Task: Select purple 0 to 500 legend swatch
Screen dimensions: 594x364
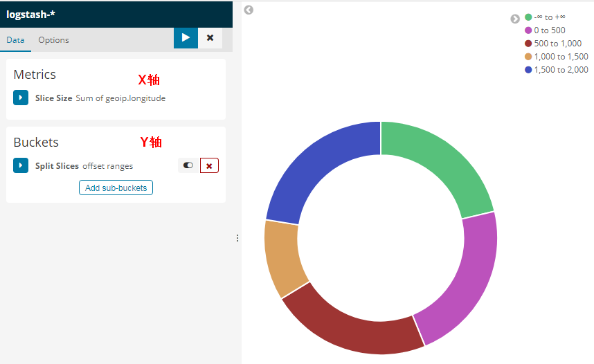Action: (x=528, y=30)
